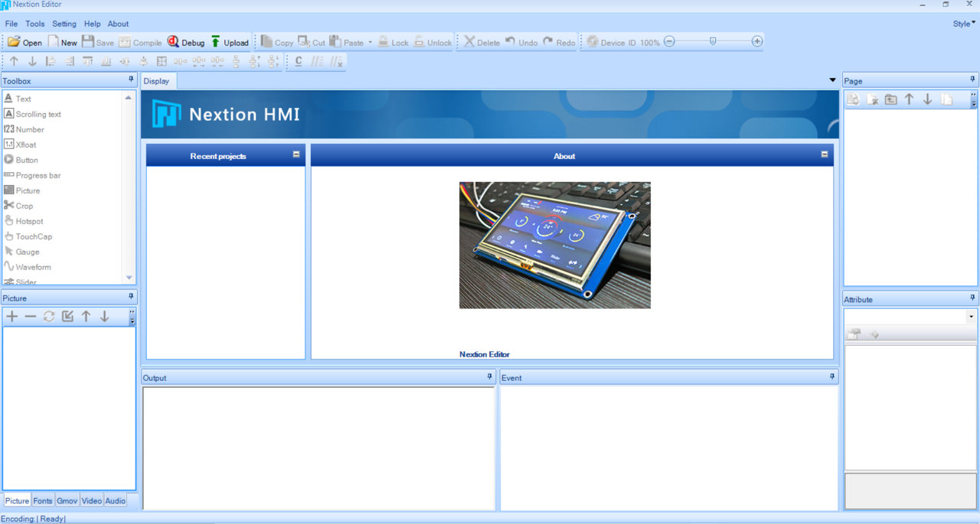Open the Tools menu
Screen dimensions: 980x524
click(35, 24)
